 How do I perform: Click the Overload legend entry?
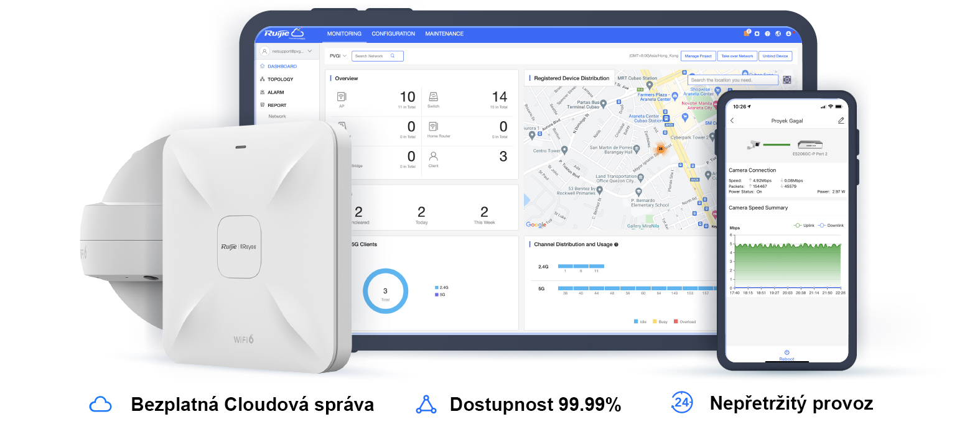pos(685,322)
